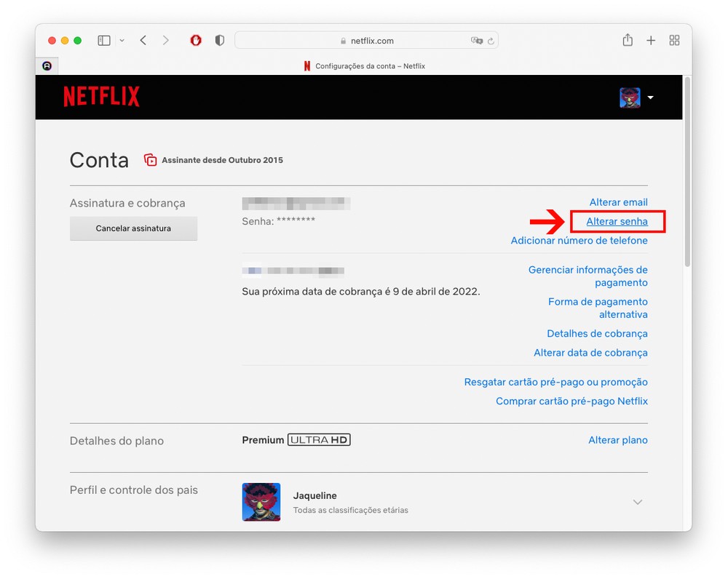
Task: Click the privacy shield icon
Action: (x=219, y=41)
